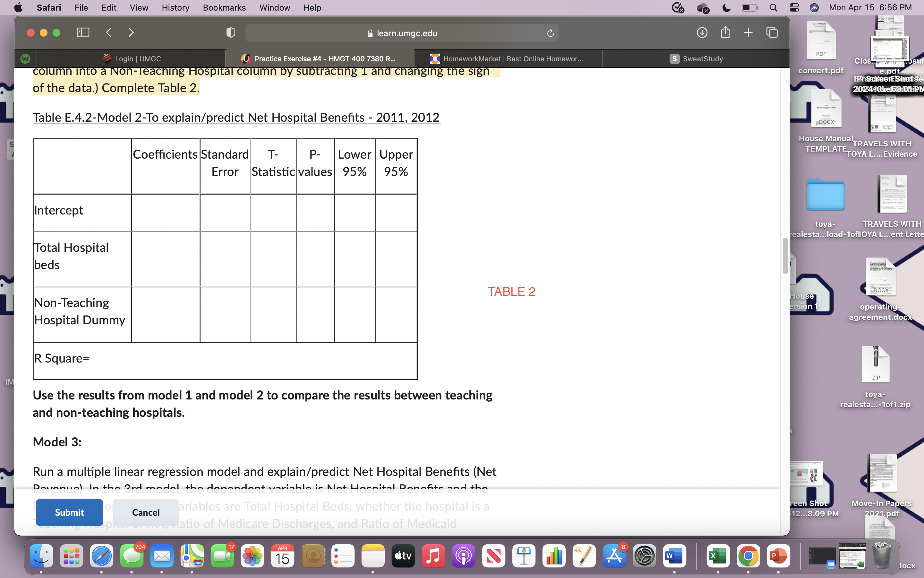Open the History menu
The height and width of the screenshot is (578, 924).
point(175,8)
